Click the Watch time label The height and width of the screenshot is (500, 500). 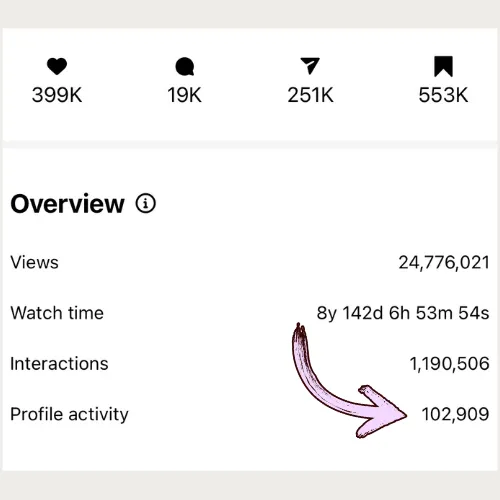point(57,313)
